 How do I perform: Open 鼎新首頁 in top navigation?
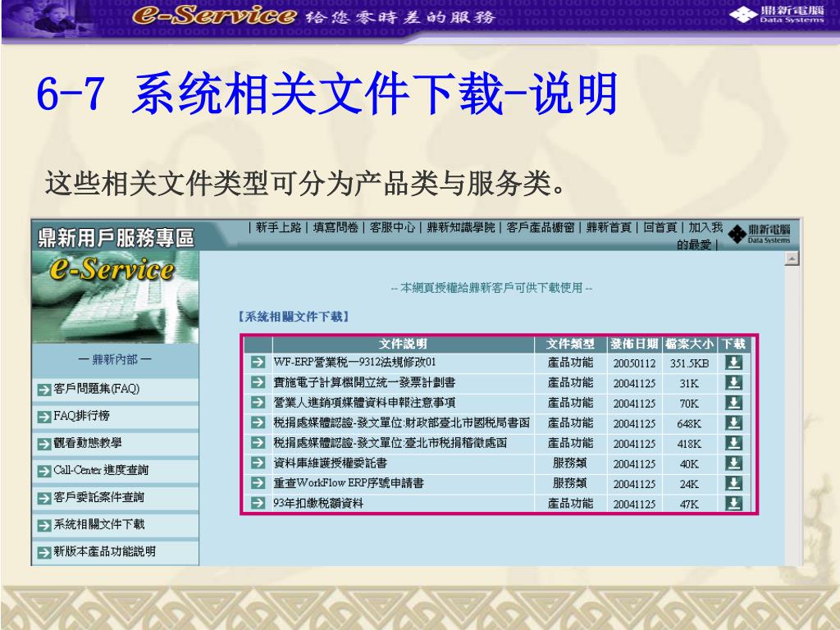[609, 228]
